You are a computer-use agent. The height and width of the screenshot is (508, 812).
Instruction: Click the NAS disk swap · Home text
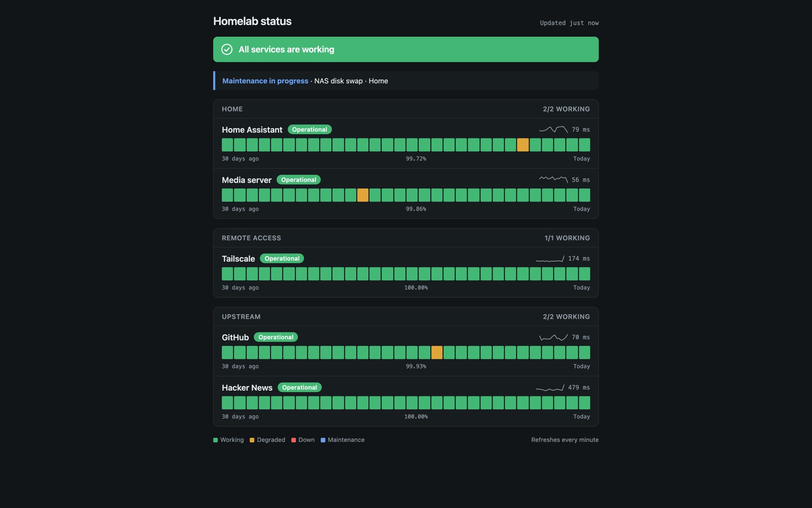351,81
